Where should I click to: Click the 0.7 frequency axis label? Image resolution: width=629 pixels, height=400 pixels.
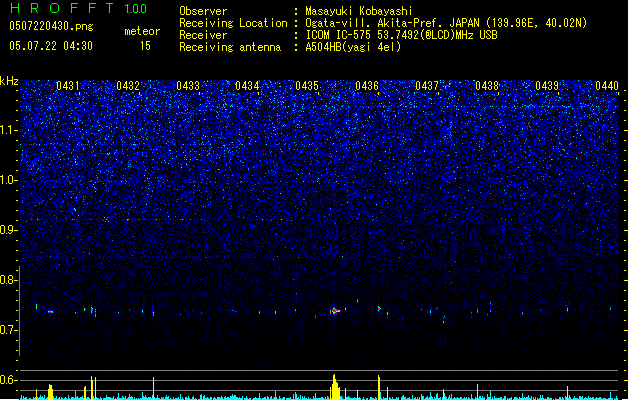(x=8, y=330)
